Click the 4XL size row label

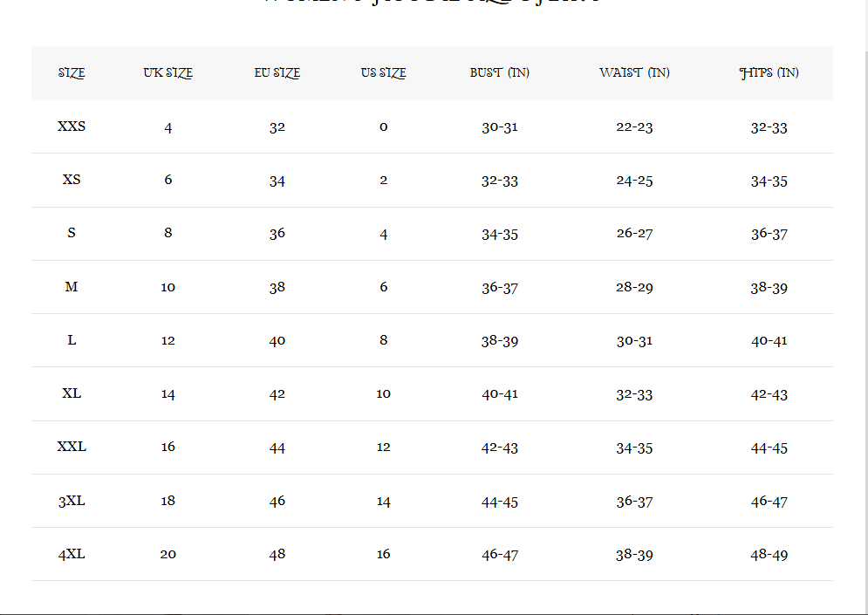72,554
